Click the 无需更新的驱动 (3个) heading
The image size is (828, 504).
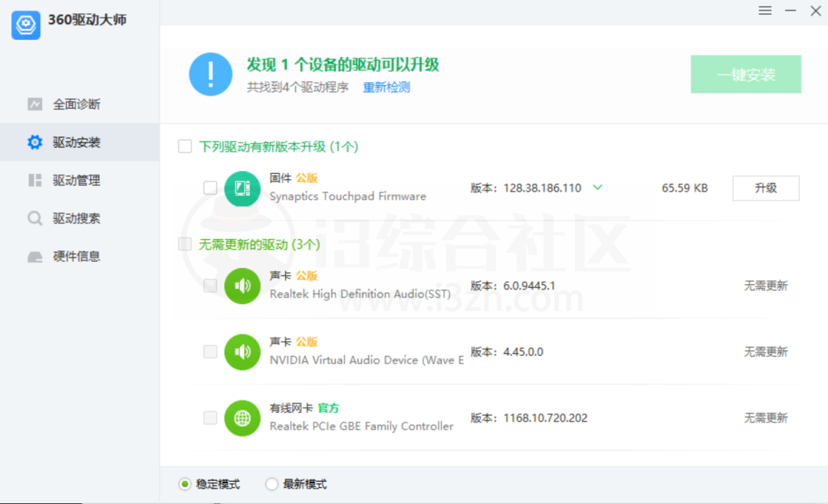259,244
